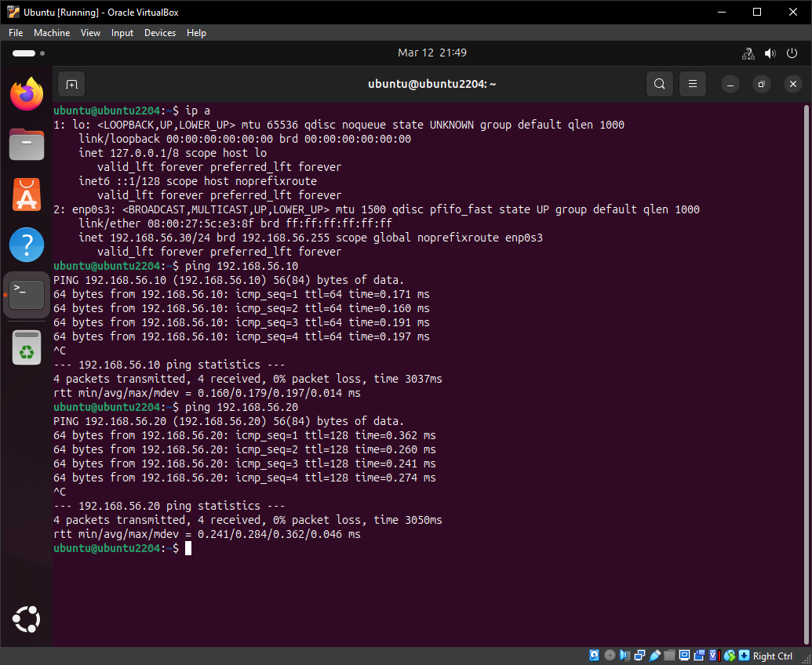Toggle the accessibility menu icon

[x=747, y=53]
